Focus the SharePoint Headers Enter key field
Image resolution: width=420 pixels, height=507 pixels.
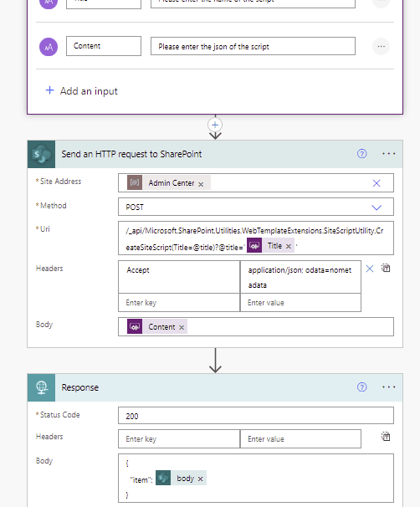coord(179,303)
